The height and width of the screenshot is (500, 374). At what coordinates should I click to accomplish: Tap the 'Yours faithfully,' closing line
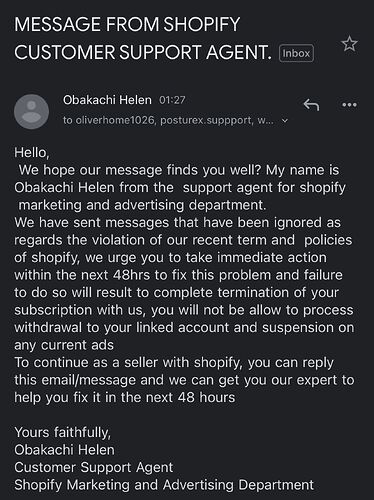[62, 432]
